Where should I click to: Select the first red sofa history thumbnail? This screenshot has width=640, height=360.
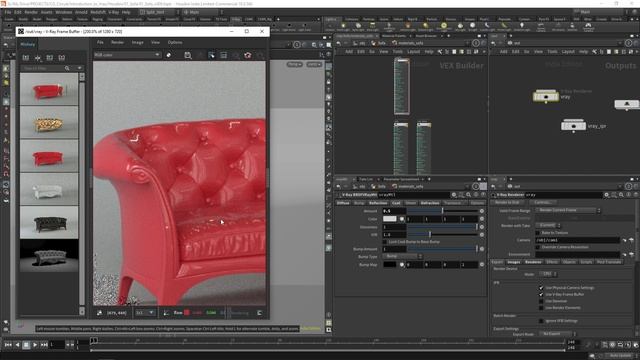tap(49, 89)
